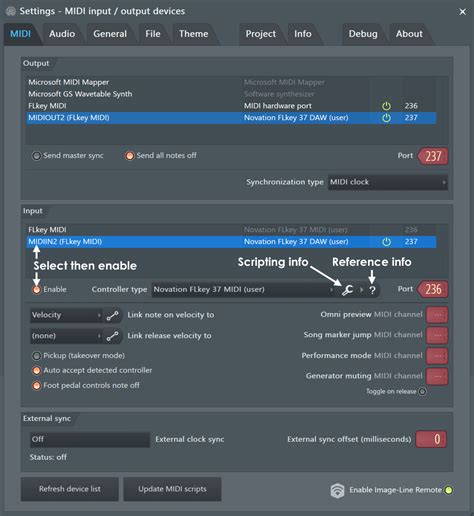Click Refresh device list button

pyautogui.click(x=70, y=489)
